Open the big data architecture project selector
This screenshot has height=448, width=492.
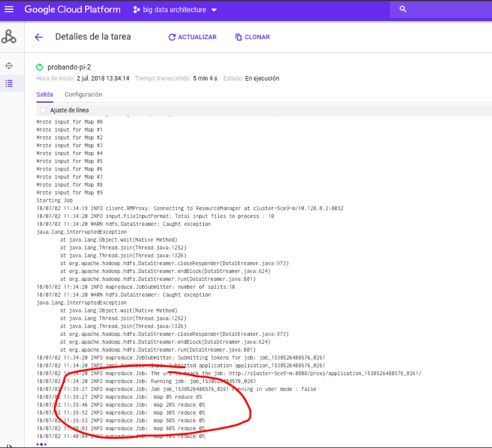(x=175, y=10)
